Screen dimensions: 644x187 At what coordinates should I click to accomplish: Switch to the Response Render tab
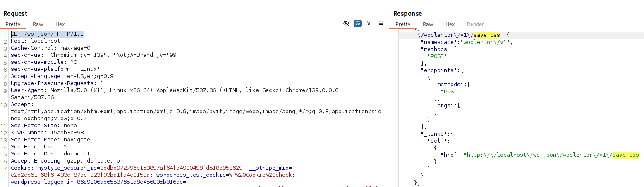(475, 24)
